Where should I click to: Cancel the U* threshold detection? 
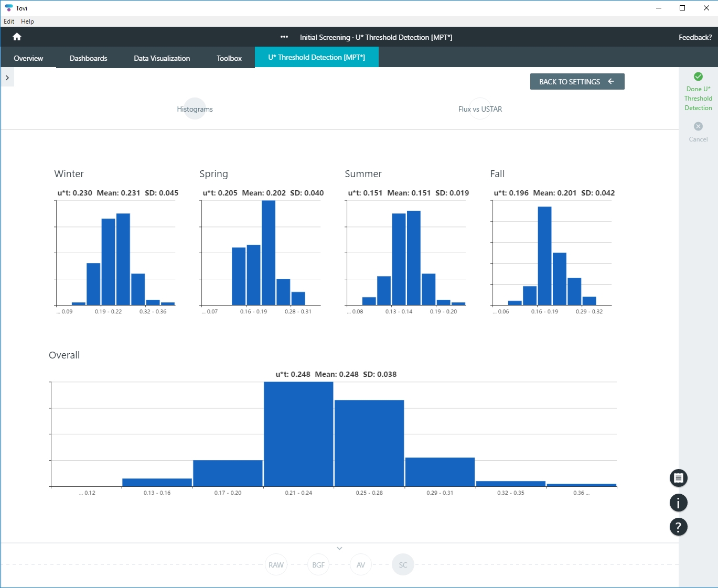(x=698, y=126)
